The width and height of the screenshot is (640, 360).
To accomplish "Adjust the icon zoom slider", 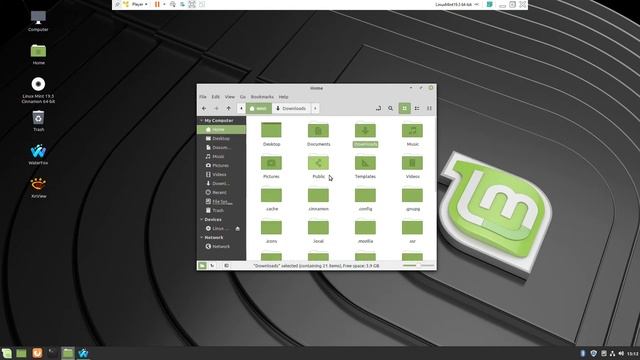I will tap(418, 266).
